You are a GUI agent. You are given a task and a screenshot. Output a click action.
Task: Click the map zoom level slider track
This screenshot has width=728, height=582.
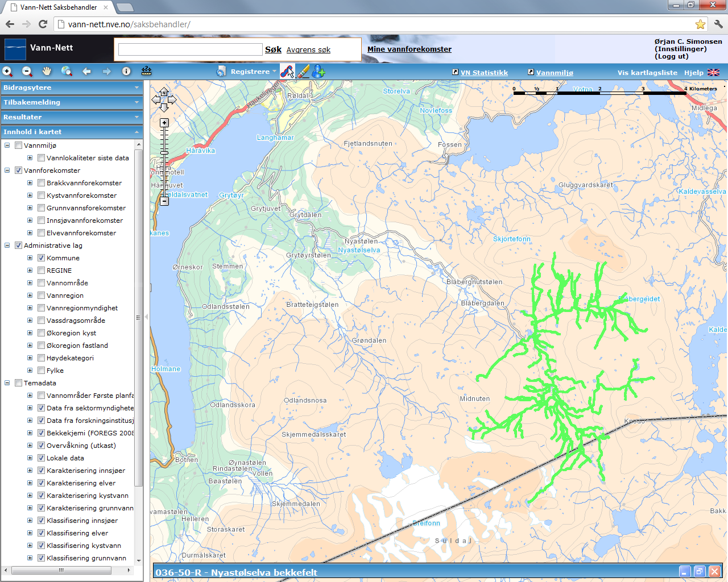[164, 162]
